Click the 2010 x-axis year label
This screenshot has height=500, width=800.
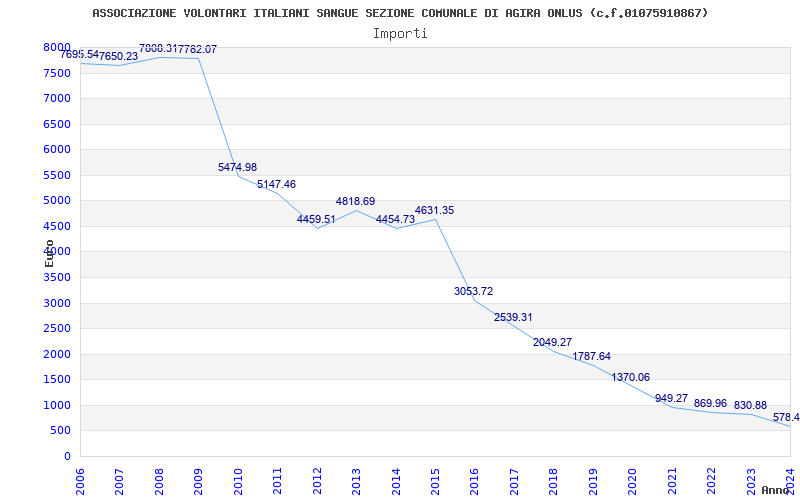237,481
